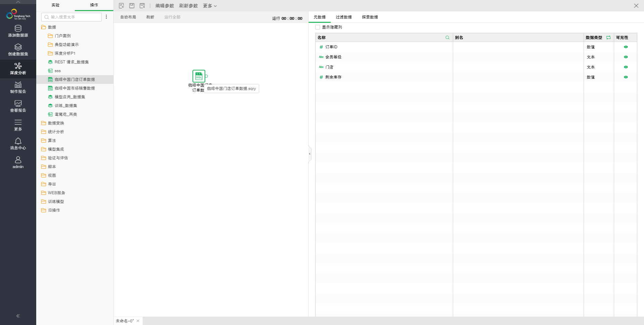Click the 刷新参数 button
Screen dimensions: 644x325
coord(188,6)
